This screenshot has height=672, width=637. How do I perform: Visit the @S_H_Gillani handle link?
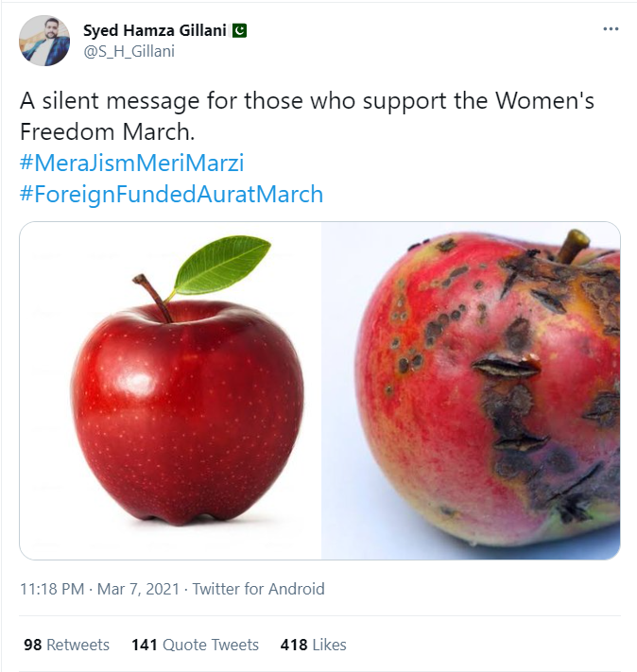pyautogui.click(x=129, y=51)
